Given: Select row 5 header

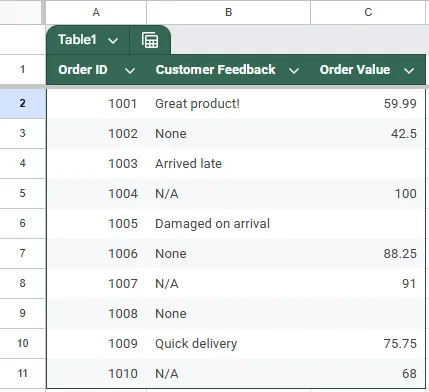Looking at the screenshot, I should point(22,193).
